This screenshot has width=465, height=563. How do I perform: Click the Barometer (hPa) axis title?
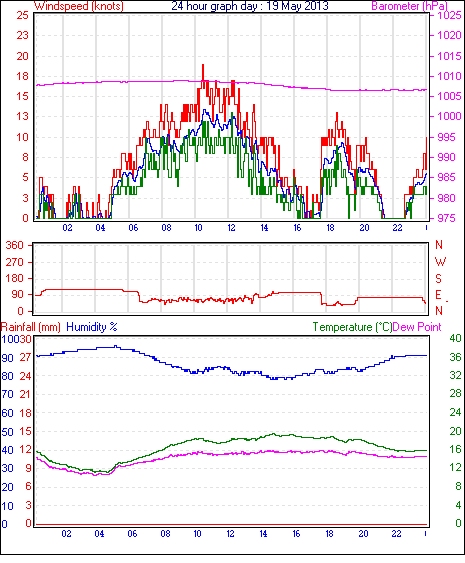point(410,6)
